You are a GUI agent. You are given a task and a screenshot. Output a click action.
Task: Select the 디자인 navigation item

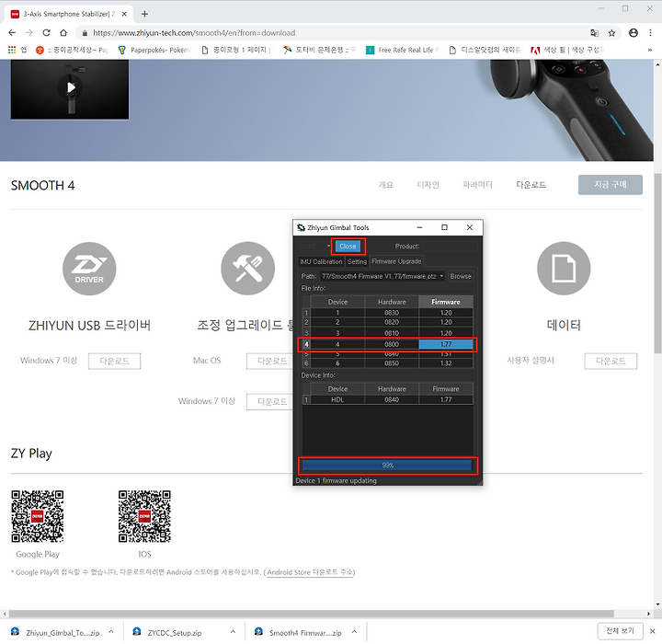(428, 185)
